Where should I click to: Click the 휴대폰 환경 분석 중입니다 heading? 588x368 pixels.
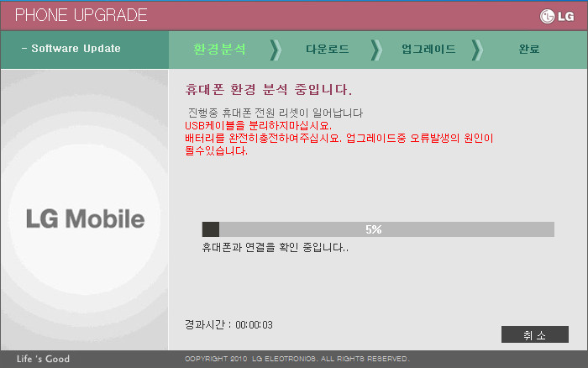[268, 89]
